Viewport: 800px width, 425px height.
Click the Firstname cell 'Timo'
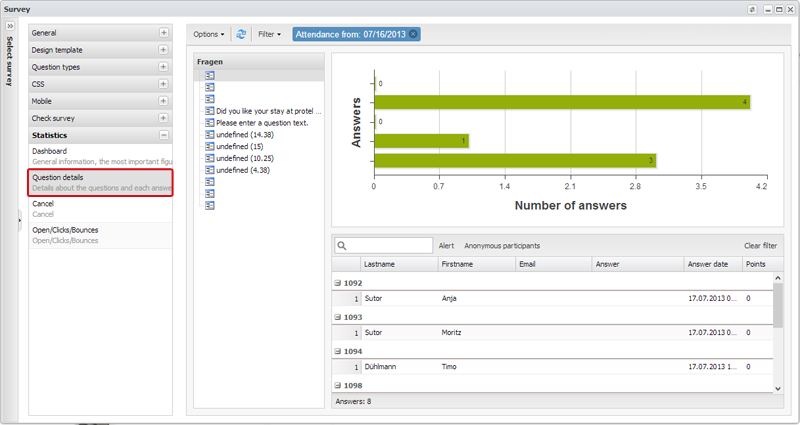(449, 366)
